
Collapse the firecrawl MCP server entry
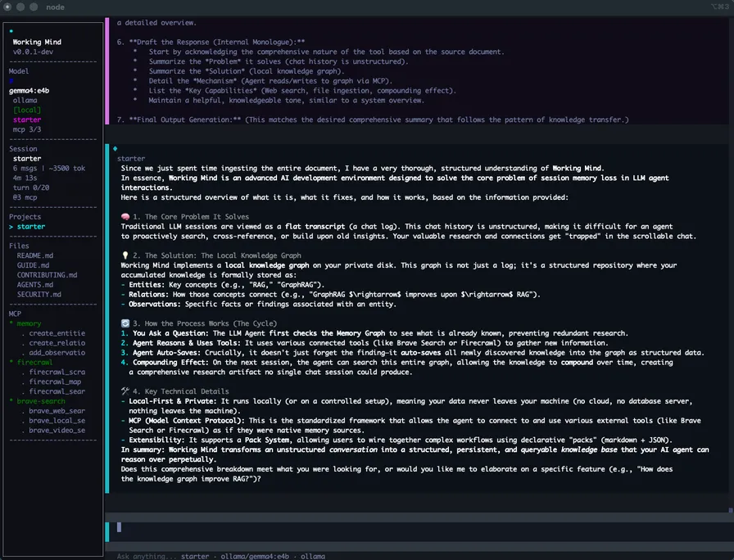pyautogui.click(x=31, y=362)
